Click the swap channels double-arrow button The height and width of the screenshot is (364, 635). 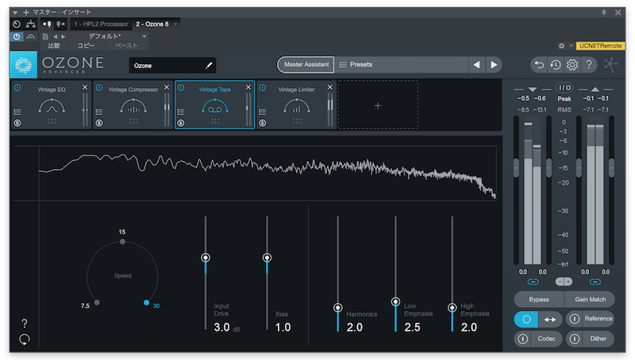(x=550, y=320)
